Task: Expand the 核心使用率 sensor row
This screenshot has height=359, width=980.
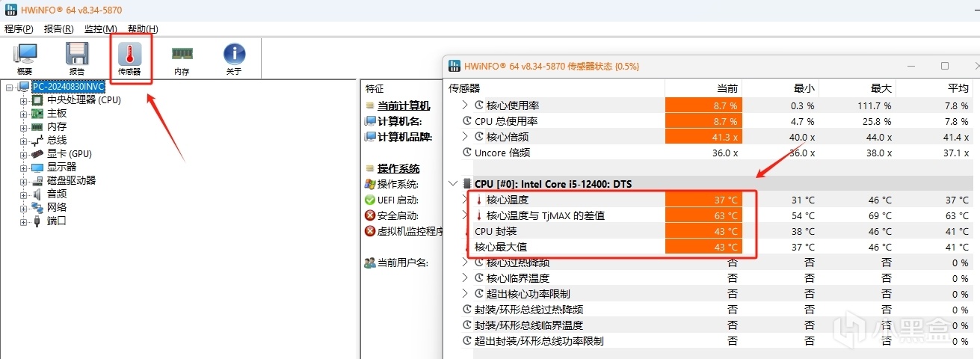Action: click(x=466, y=105)
